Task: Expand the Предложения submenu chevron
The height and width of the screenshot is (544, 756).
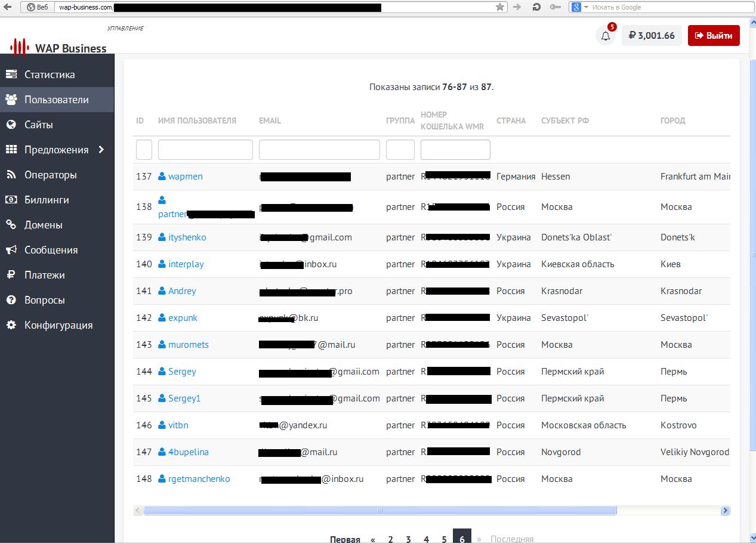Action: coord(101,150)
